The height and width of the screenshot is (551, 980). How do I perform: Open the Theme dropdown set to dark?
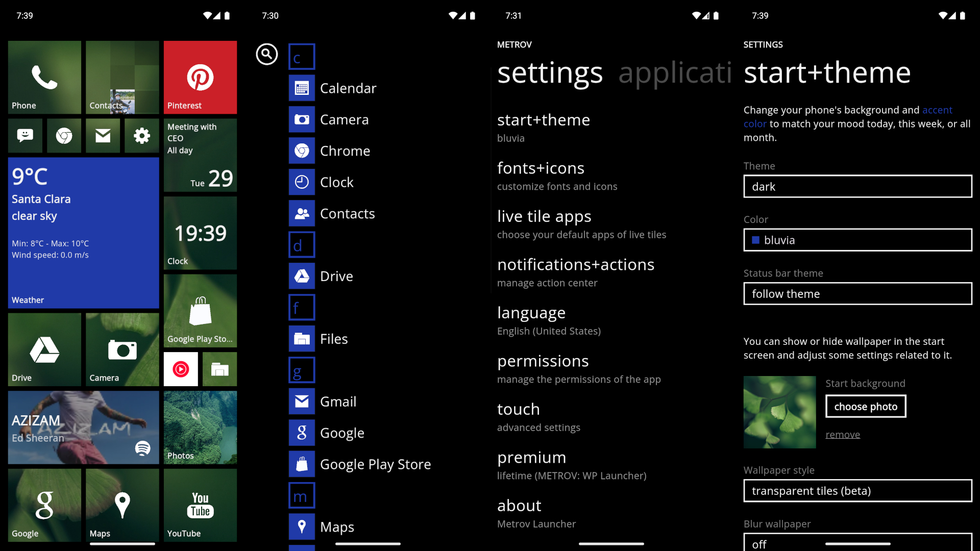857,186
